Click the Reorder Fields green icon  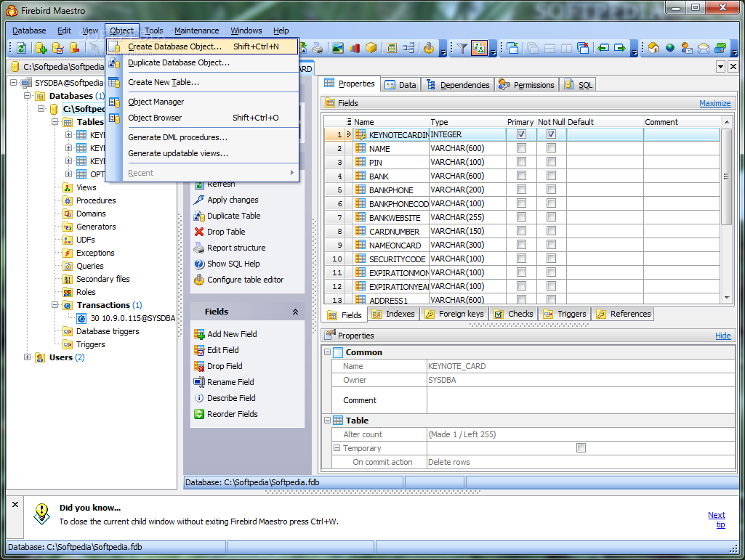tap(199, 414)
